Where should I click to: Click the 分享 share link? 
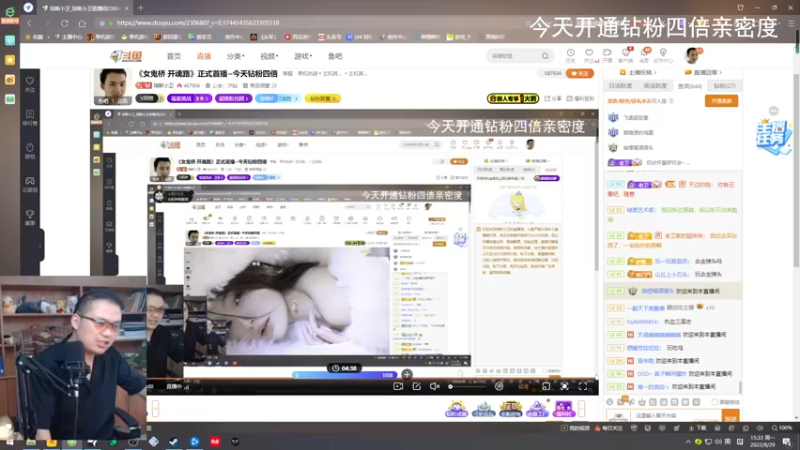pos(553,98)
